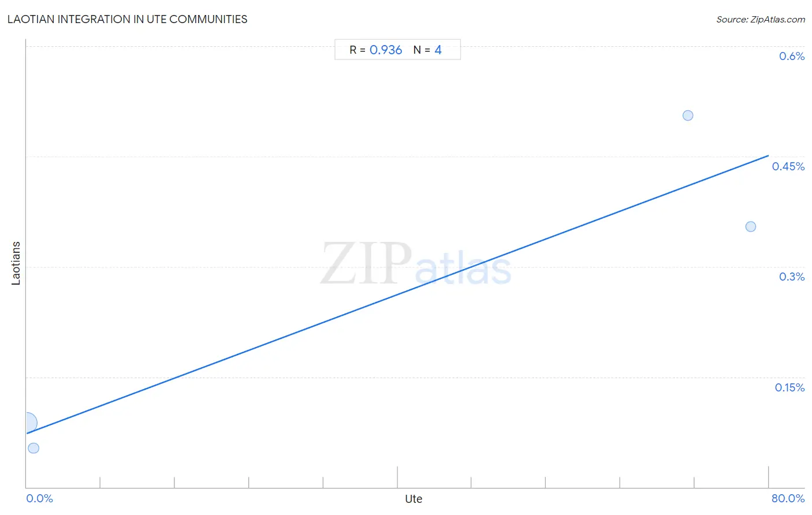Click the R = 0.936 statistics box
Image resolution: width=812 pixels, height=515 pixels.
point(397,50)
